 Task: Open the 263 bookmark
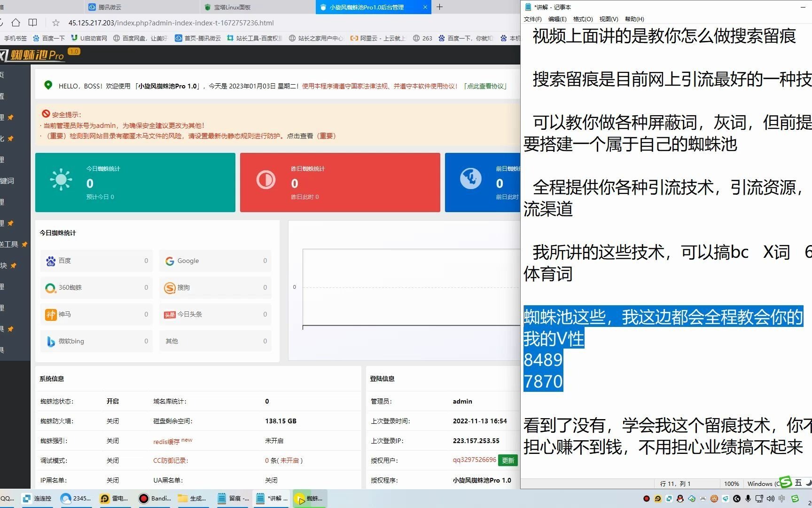click(x=422, y=38)
